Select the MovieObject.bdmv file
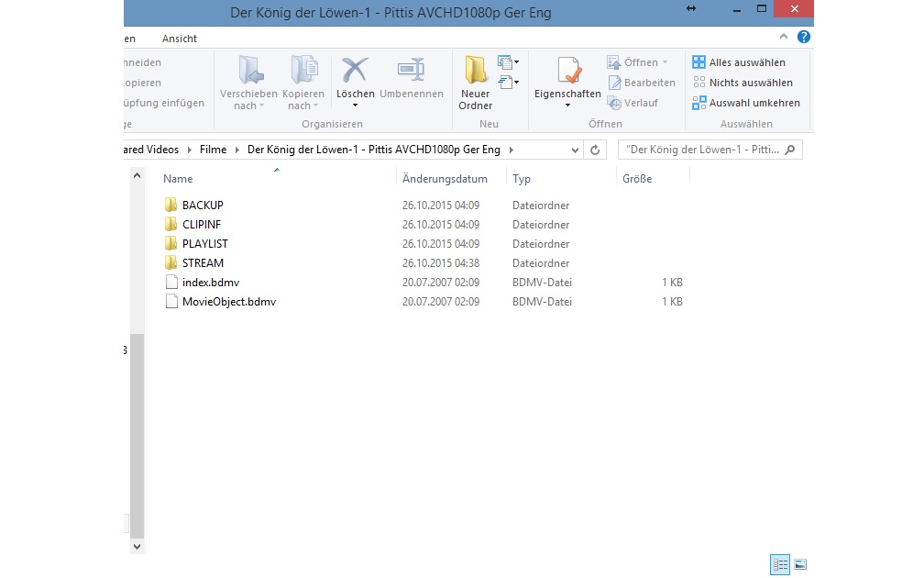 coord(228,301)
